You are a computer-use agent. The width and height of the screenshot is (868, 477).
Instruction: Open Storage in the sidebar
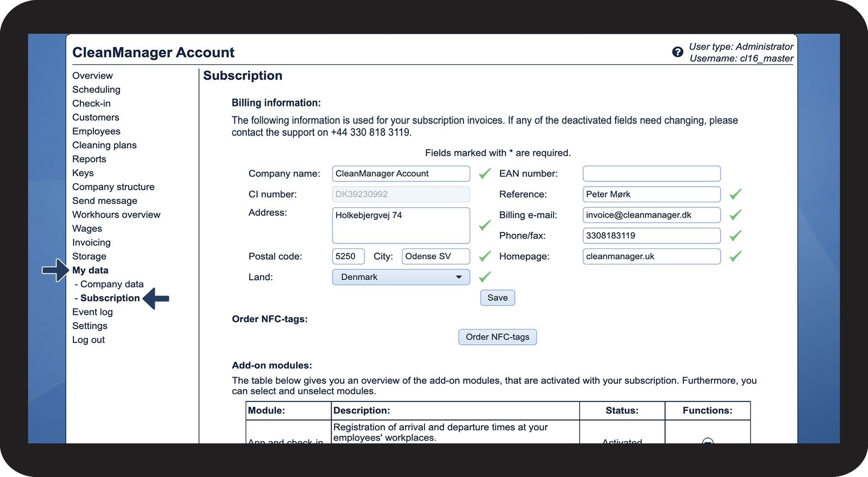pos(89,256)
